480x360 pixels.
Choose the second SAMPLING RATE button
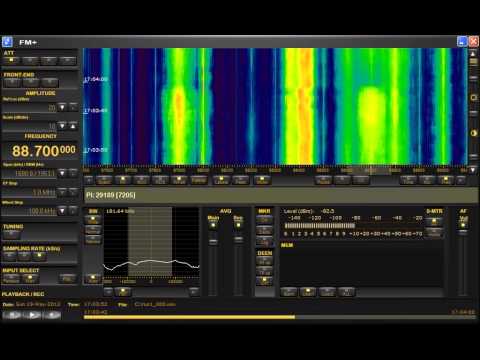[24, 256]
